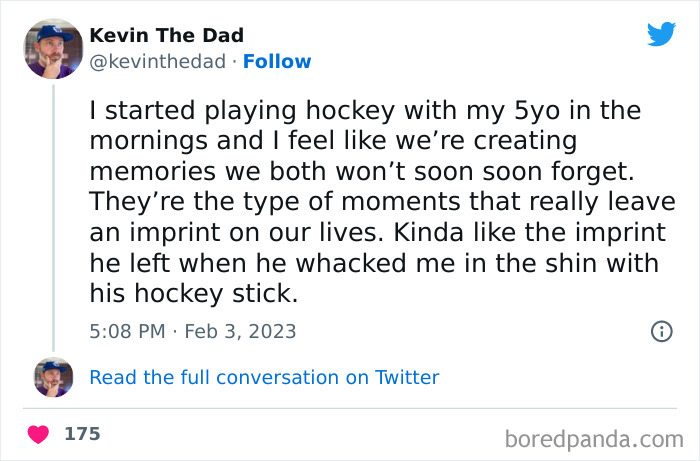700x461 pixels.
Task: Click the 175 likes count
Action: click(x=82, y=434)
